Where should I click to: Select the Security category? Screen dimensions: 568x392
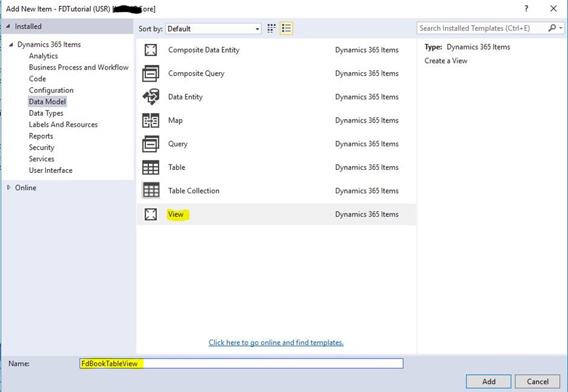point(41,147)
